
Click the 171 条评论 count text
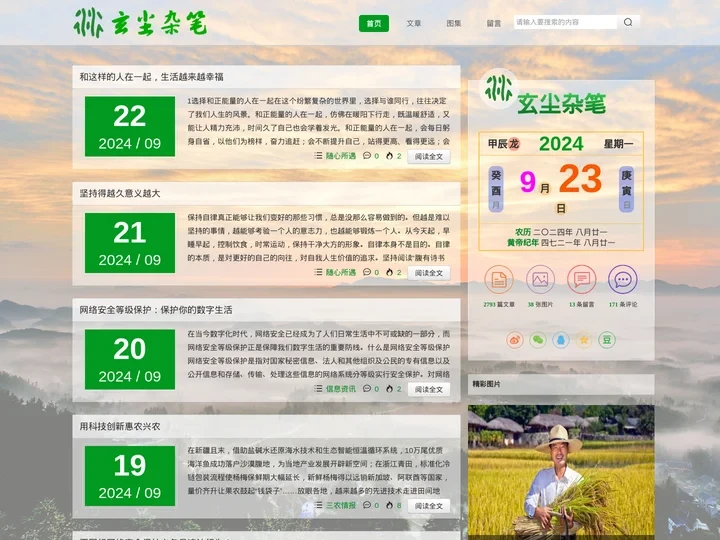tap(623, 304)
